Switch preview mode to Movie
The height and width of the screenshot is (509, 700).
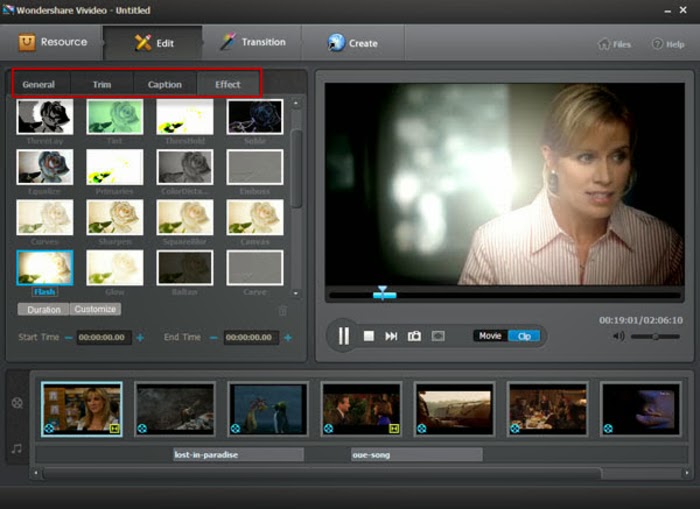click(x=490, y=336)
